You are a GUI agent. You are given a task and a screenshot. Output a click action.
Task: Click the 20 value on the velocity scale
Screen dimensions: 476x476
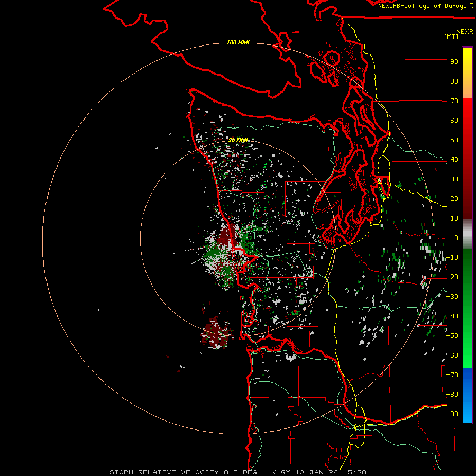(x=454, y=199)
